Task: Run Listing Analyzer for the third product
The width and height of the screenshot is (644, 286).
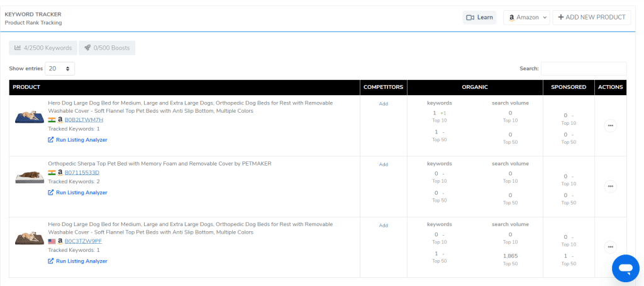Action: [x=77, y=261]
